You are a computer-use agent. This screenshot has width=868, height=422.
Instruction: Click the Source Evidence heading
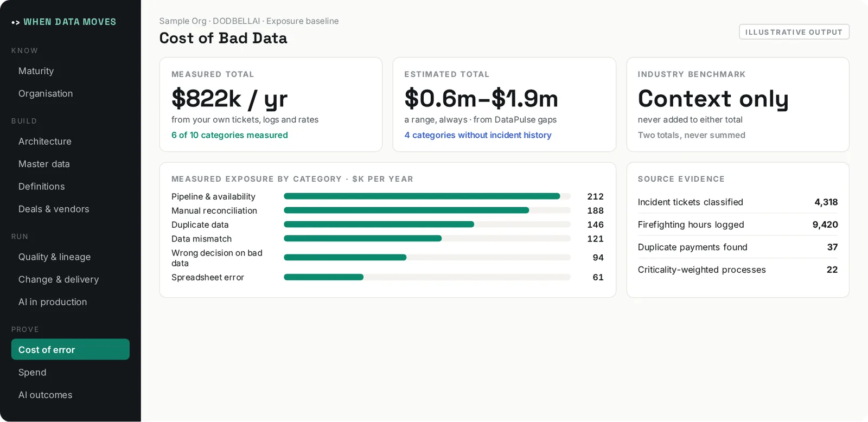pos(681,179)
